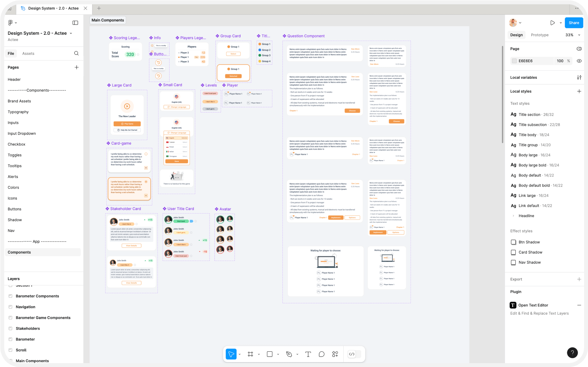This screenshot has width=588, height=367.
Task: Select the Card Shadow effect style
Action: point(530,252)
